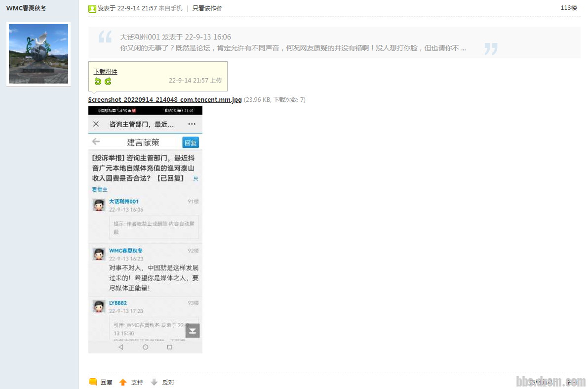Click the 113楼 floor number

click(568, 8)
